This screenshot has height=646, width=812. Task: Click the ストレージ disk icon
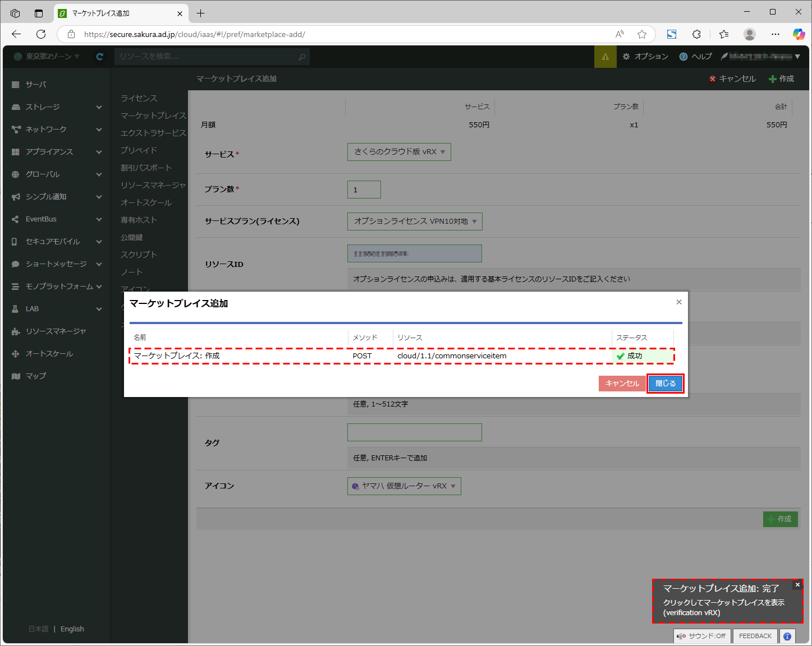(x=16, y=107)
